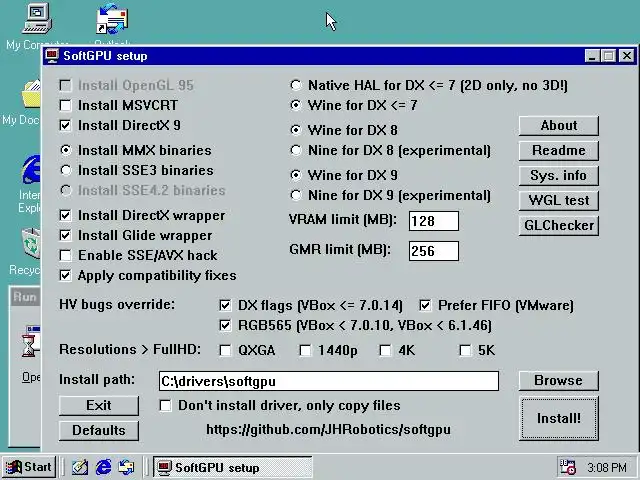Select Wine for DX 8
Image resolution: width=640 pixels, height=480 pixels.
click(296, 130)
